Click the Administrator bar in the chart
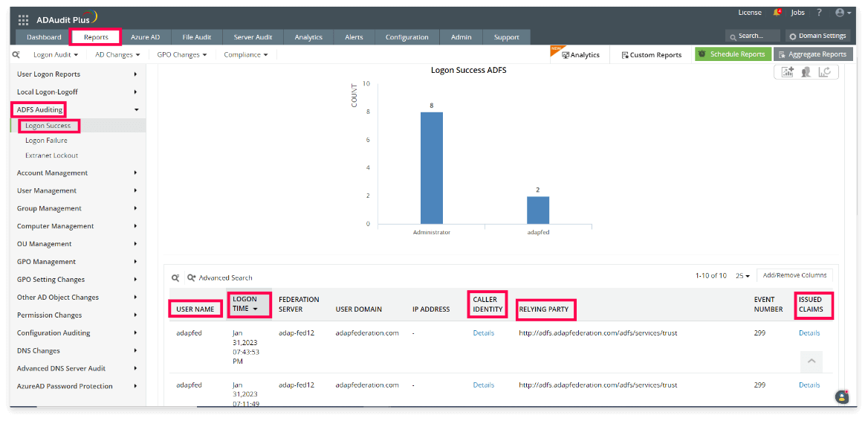Screen dimensions: 868x421 pos(432,168)
